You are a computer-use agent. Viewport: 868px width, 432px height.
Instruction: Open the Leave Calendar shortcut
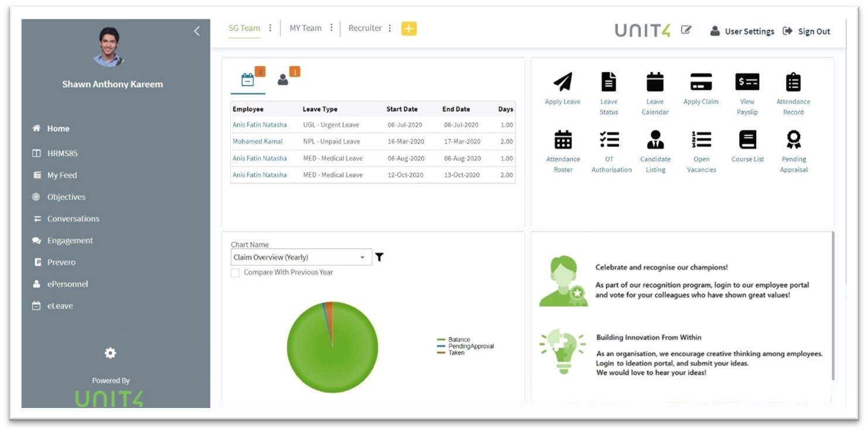pos(655,94)
